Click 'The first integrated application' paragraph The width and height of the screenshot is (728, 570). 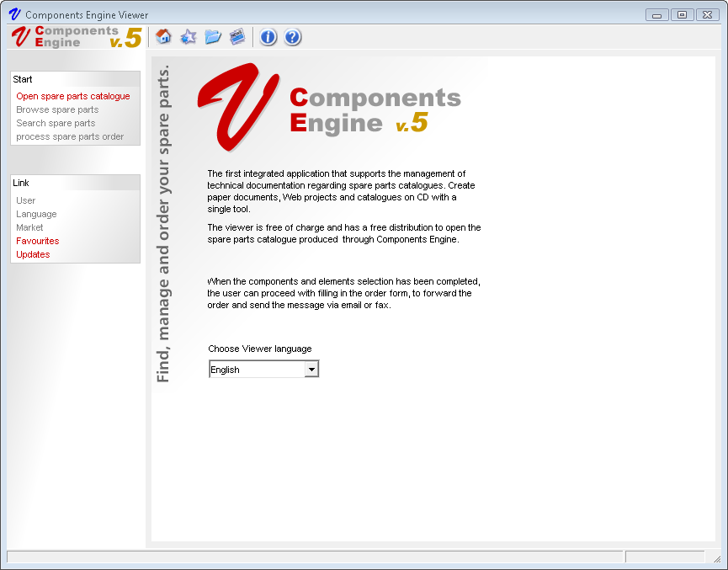(341, 191)
